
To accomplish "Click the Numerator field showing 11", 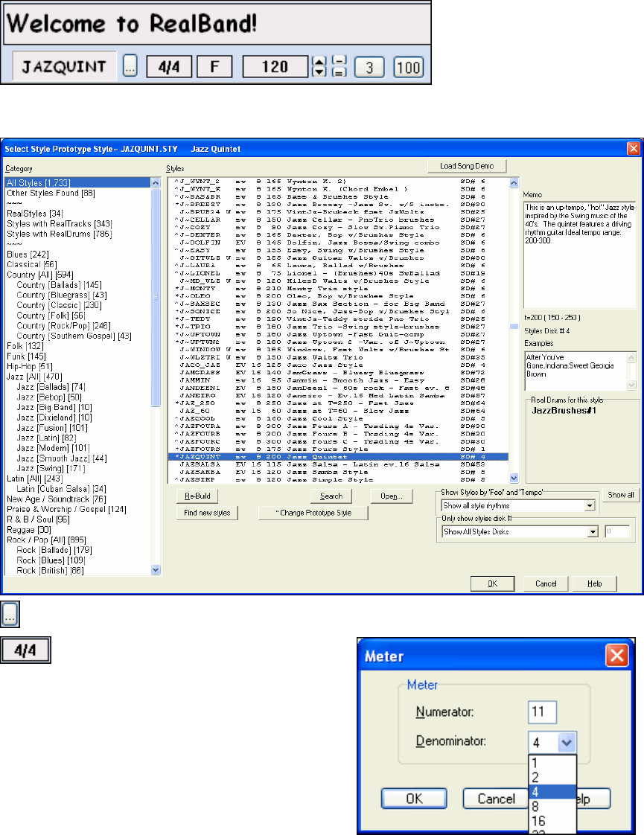I will 542,712.
